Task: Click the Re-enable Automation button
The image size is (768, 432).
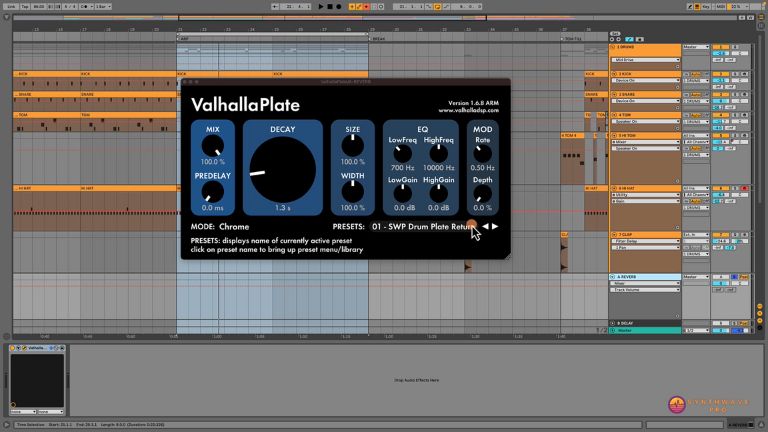Action: 366,6
